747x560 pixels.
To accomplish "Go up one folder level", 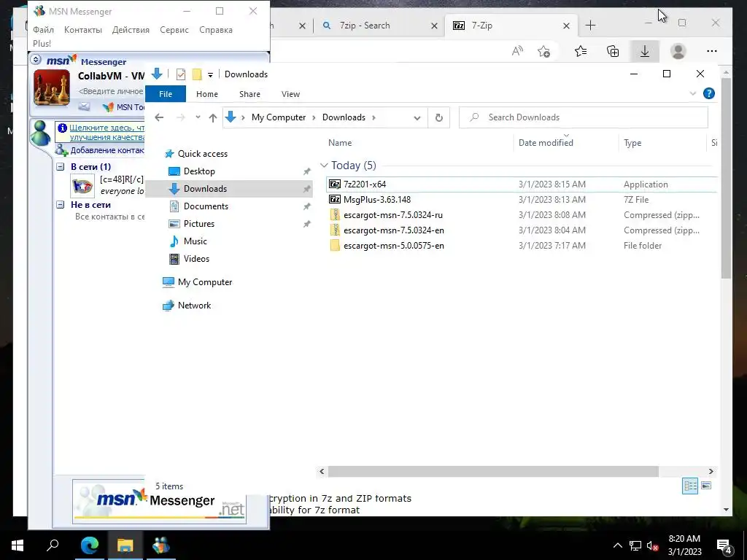I will click(213, 117).
